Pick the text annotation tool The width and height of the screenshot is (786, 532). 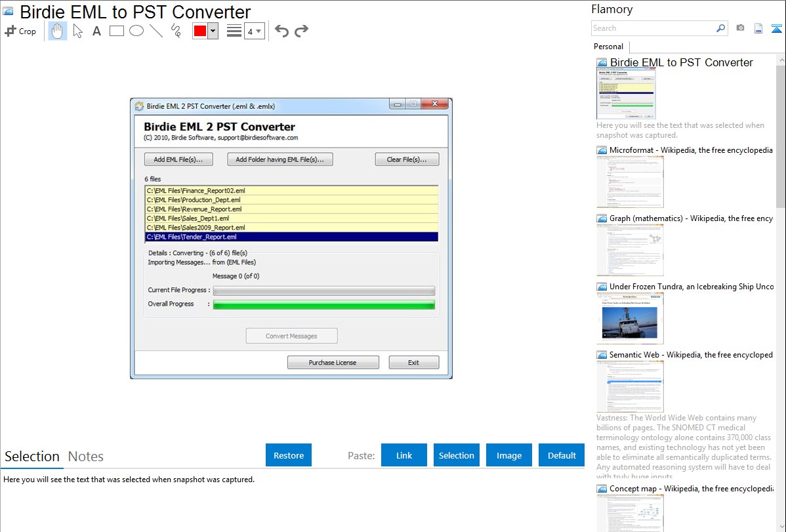click(x=96, y=31)
